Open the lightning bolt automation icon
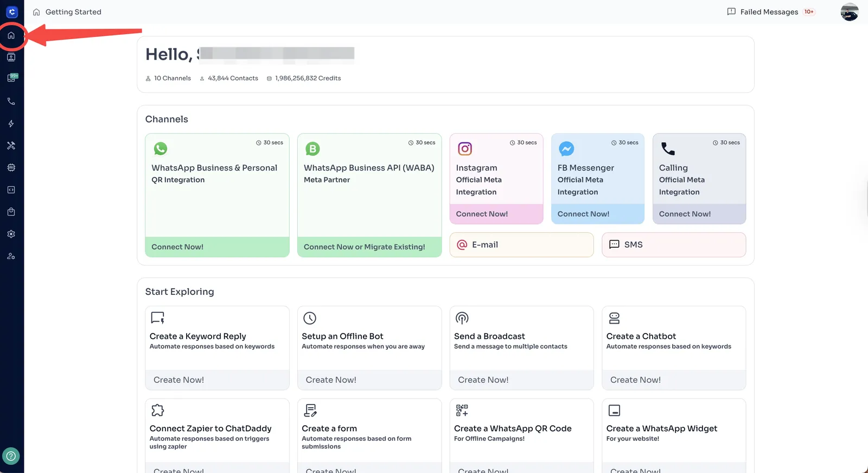 tap(11, 124)
